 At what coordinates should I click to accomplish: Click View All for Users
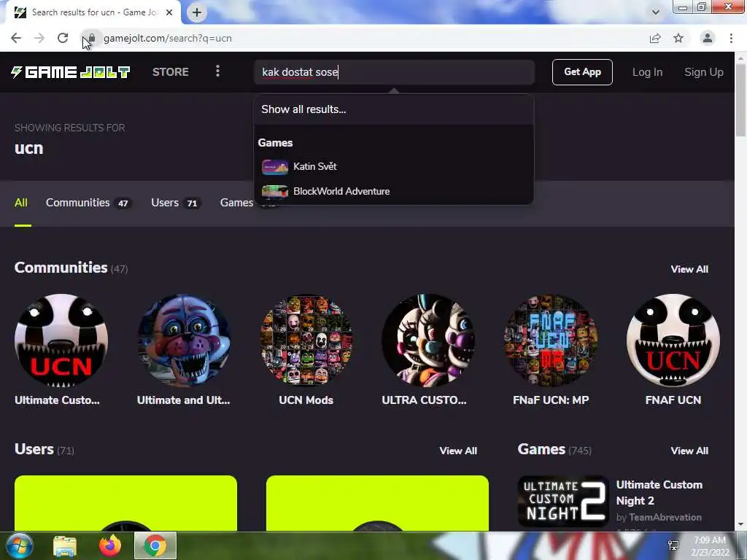click(458, 451)
